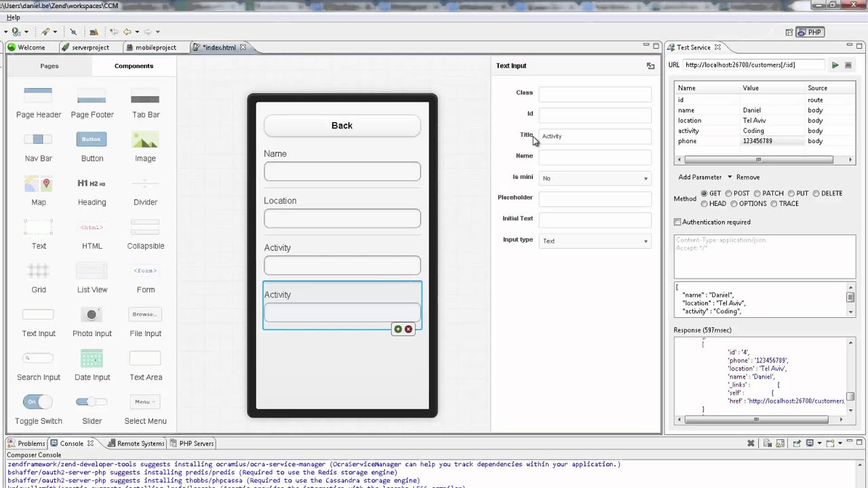The image size is (868, 488).
Task: Select the Text Area component
Action: click(145, 365)
